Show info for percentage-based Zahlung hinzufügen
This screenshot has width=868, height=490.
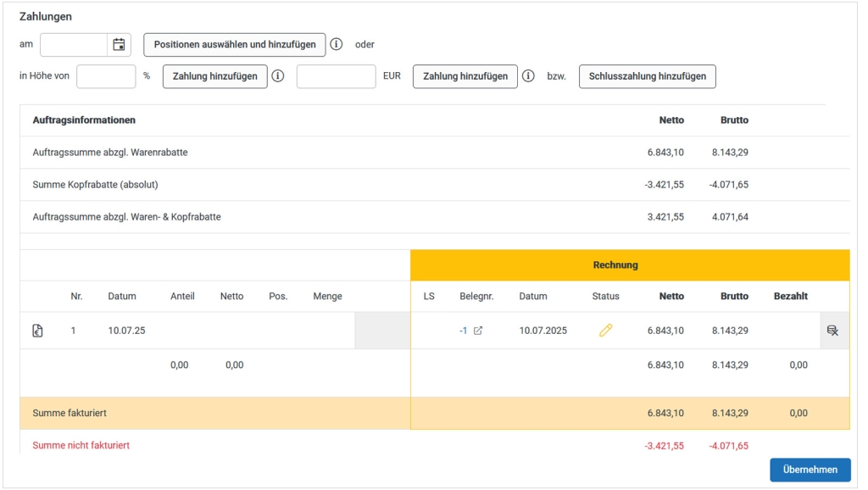coord(278,76)
